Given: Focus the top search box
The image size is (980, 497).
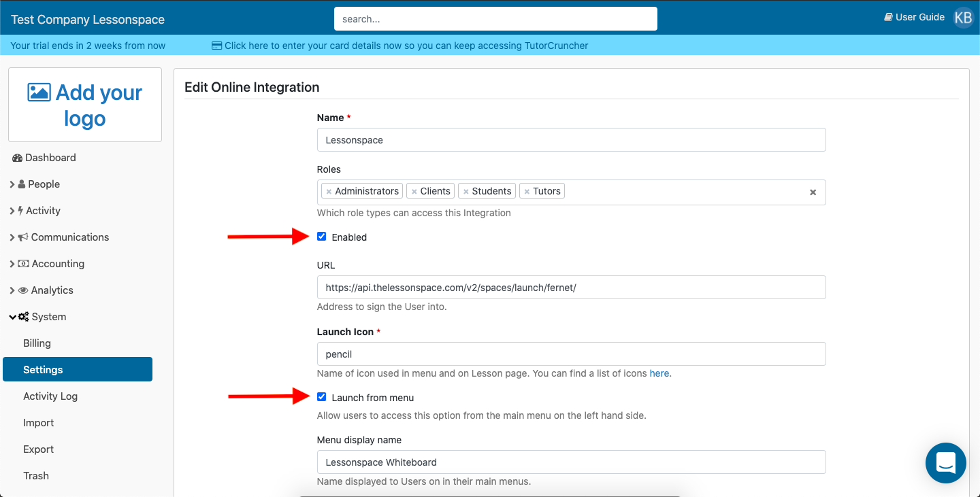Looking at the screenshot, I should 495,19.
